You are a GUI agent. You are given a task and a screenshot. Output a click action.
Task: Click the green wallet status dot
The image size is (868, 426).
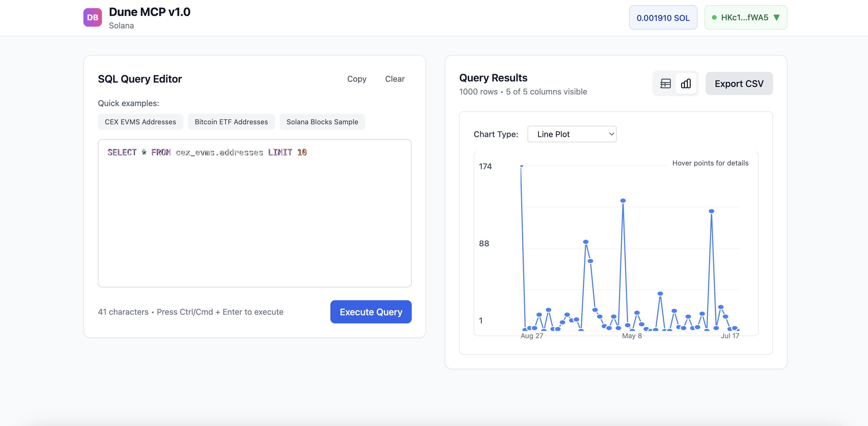tap(714, 18)
